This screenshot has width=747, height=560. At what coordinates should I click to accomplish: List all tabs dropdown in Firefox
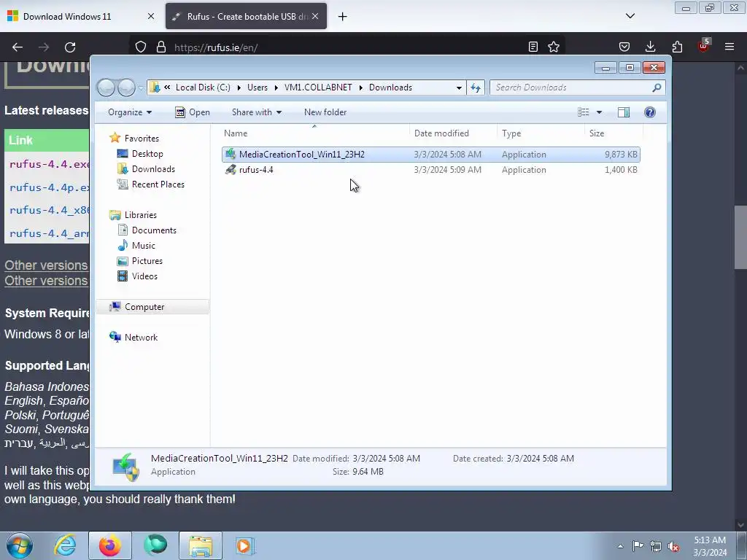[630, 16]
